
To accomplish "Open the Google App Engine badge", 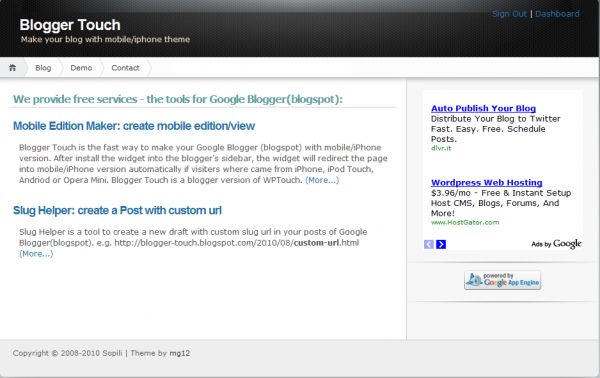I will click(502, 280).
